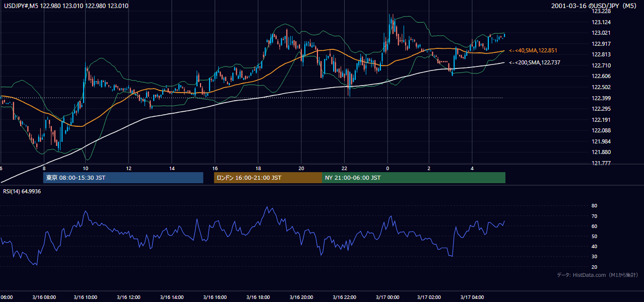Click the HistData.com data source credit

(x=597, y=275)
